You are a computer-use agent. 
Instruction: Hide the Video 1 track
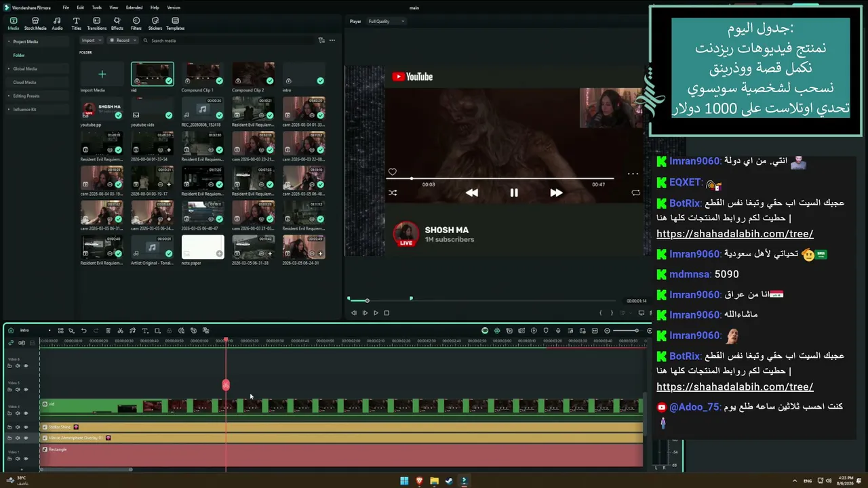coord(26,458)
